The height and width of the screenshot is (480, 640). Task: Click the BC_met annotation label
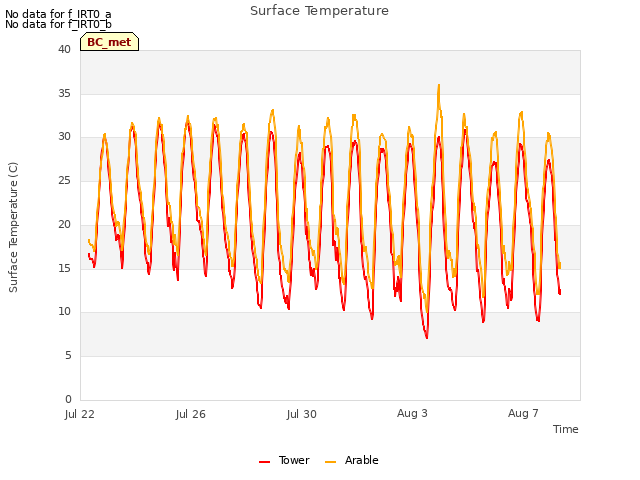point(109,42)
